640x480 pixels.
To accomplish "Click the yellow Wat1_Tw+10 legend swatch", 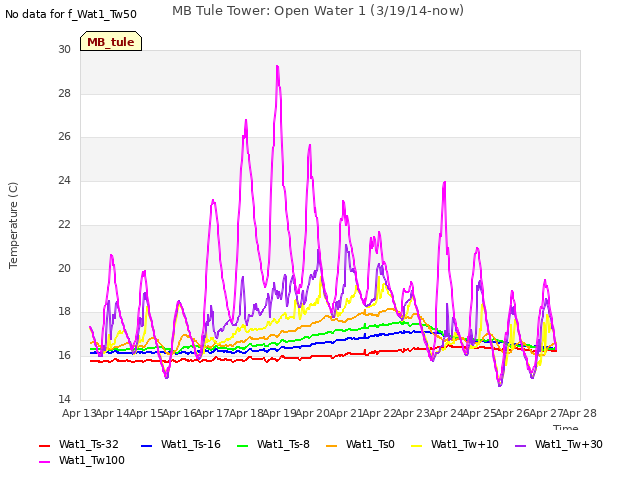I will [417, 446].
